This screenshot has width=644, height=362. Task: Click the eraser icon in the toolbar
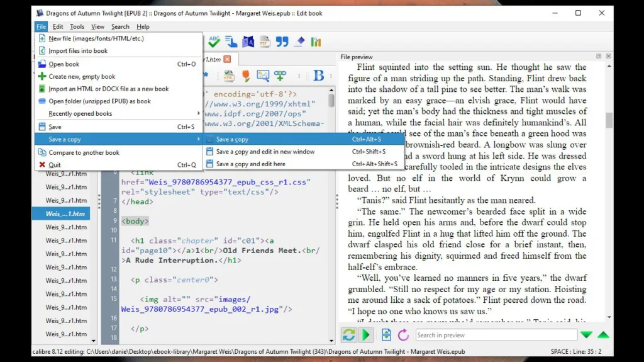click(x=299, y=42)
